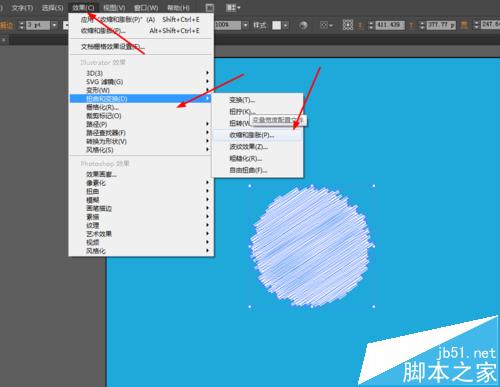Click the stroke weight 3 pt field

38,25
